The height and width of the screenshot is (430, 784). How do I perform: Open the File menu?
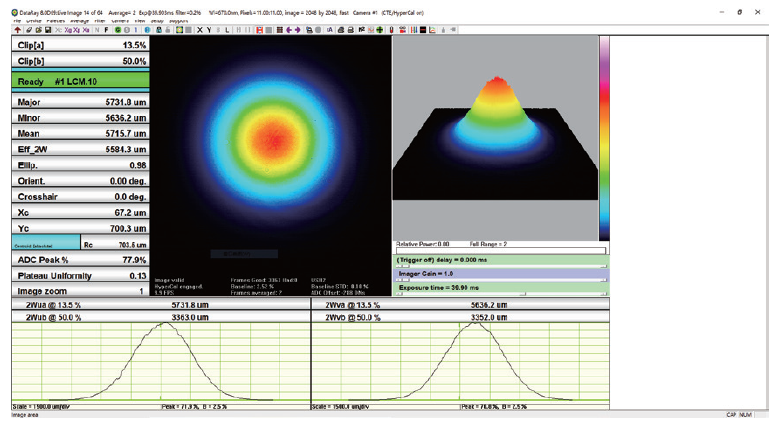point(16,20)
